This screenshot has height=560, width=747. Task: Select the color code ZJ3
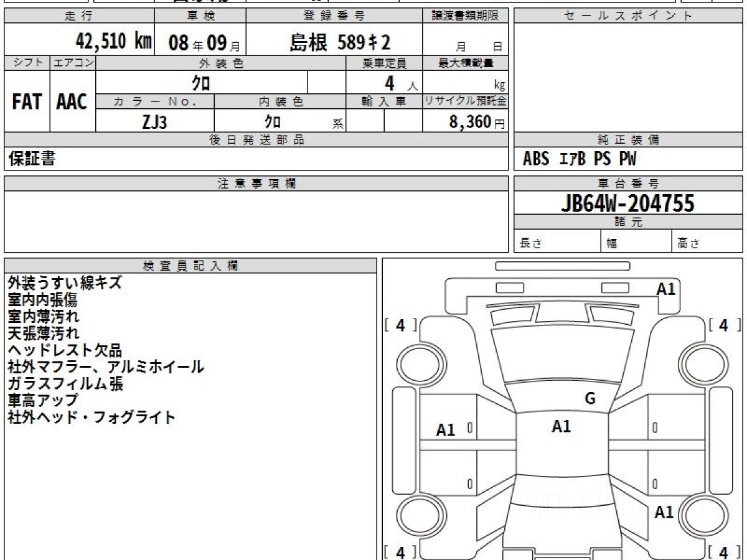(154, 122)
